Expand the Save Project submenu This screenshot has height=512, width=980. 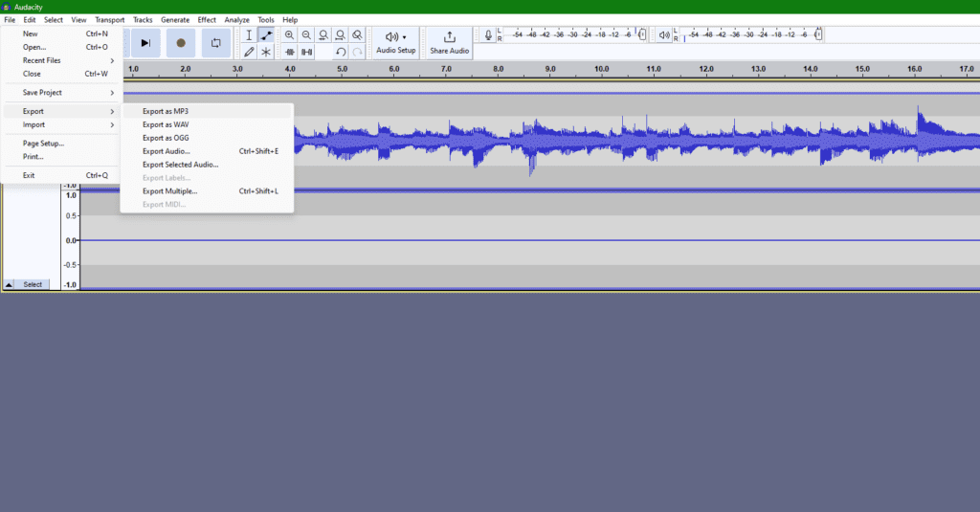point(60,93)
